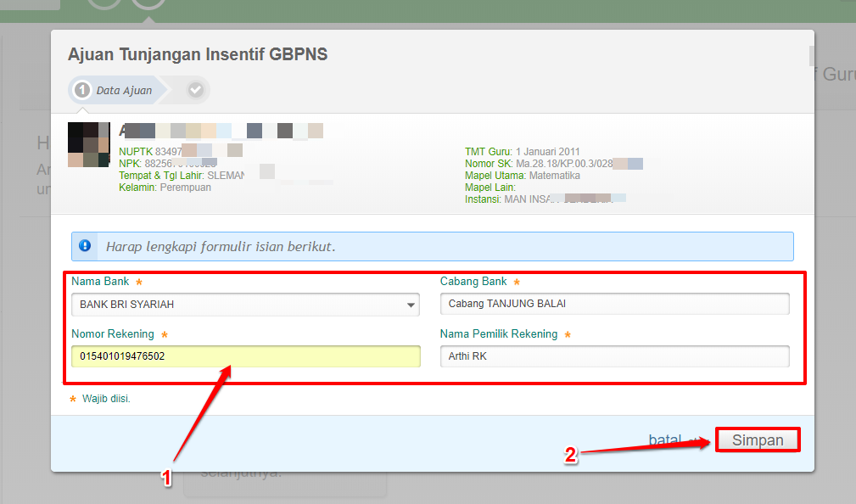This screenshot has height=504, width=856.
Task: Click the Mapel Utama Matematika text
Action: tap(522, 176)
